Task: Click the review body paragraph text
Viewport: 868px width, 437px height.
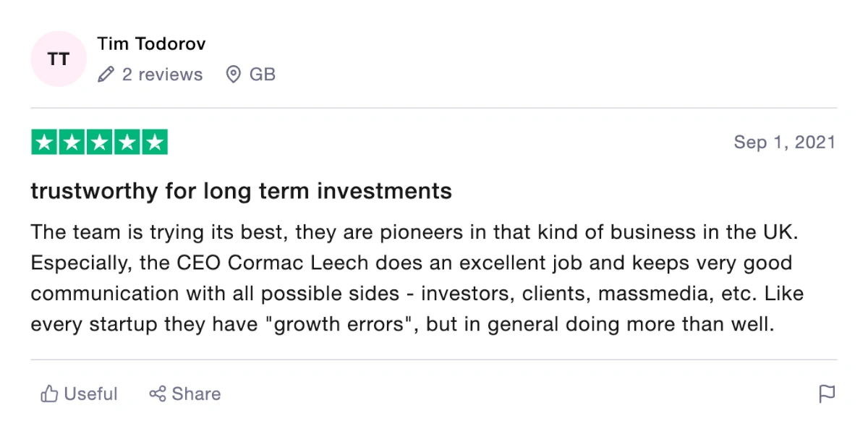Action: (417, 279)
